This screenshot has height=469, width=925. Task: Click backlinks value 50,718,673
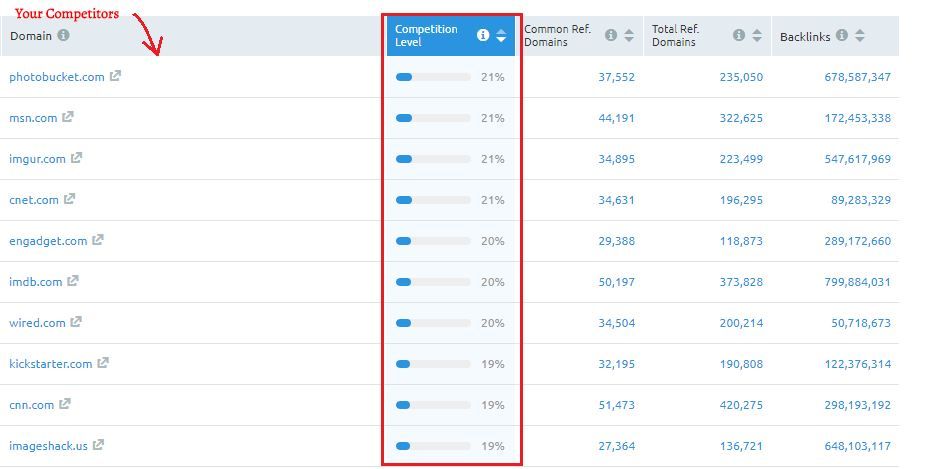tap(861, 323)
